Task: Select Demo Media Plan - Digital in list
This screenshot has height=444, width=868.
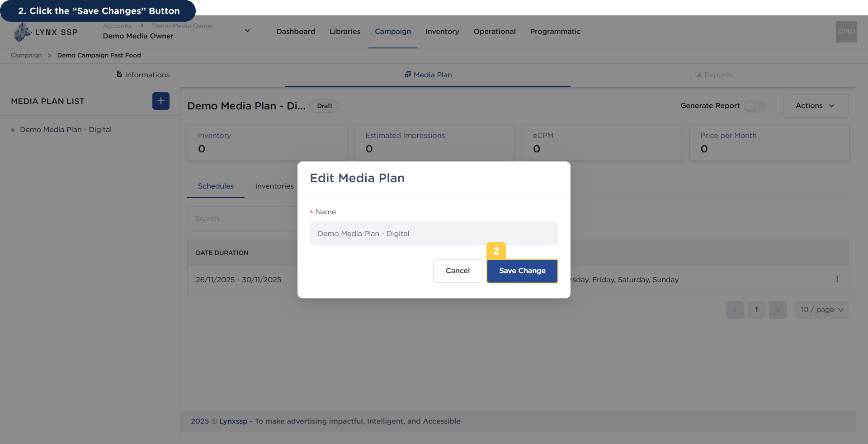Action: (x=66, y=130)
